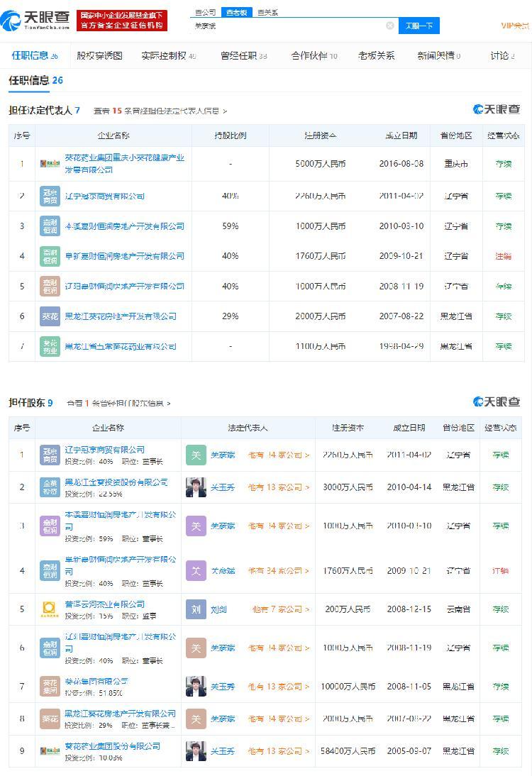Open 黑龙江省五常葵花药业有限公司 company link

coord(121,346)
